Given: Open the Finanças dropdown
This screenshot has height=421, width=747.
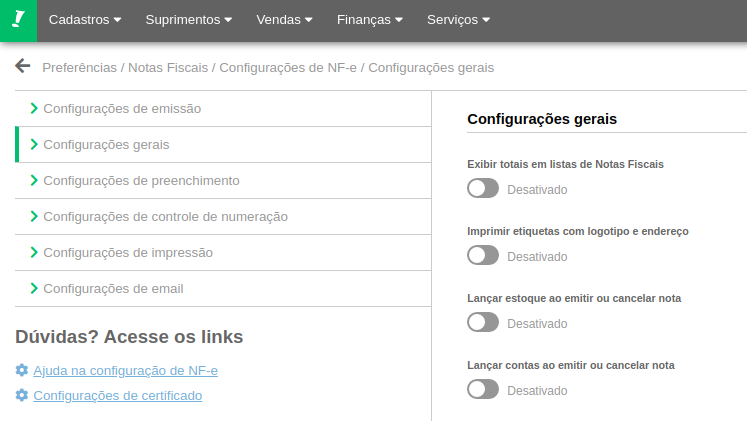Looking at the screenshot, I should point(370,20).
